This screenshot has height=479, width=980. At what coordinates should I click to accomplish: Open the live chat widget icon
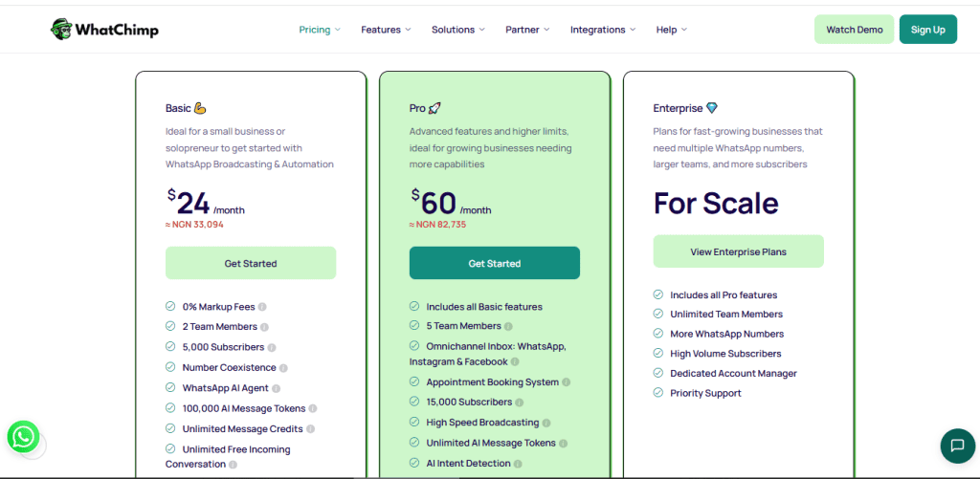tap(957, 445)
